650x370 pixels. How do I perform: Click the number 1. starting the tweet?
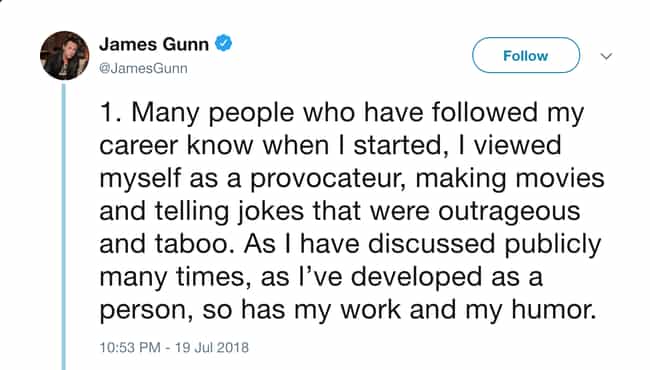coord(111,112)
